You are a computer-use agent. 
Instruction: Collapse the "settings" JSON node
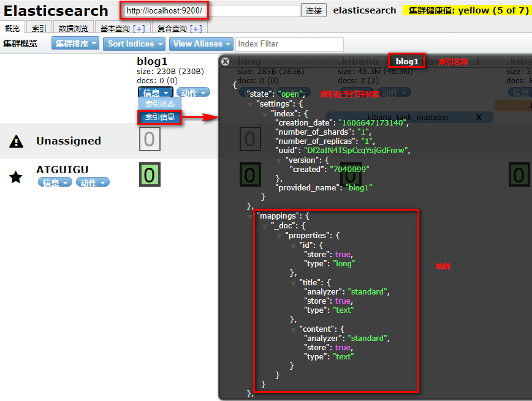(x=250, y=105)
